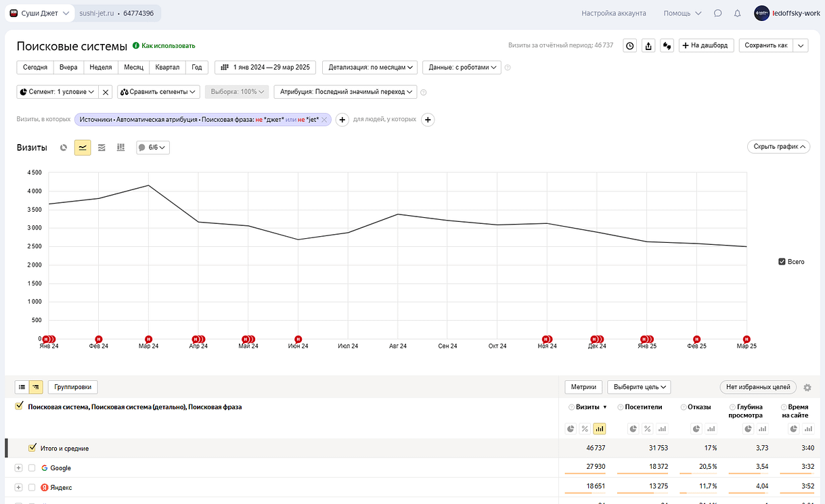
Task: Toggle the Всего legend checkbox
Action: coord(782,262)
